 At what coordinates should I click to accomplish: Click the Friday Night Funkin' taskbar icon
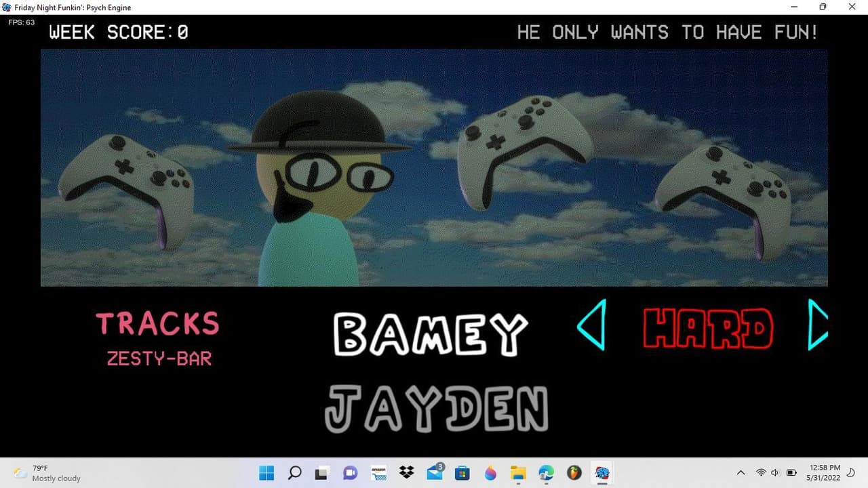pos(602,472)
